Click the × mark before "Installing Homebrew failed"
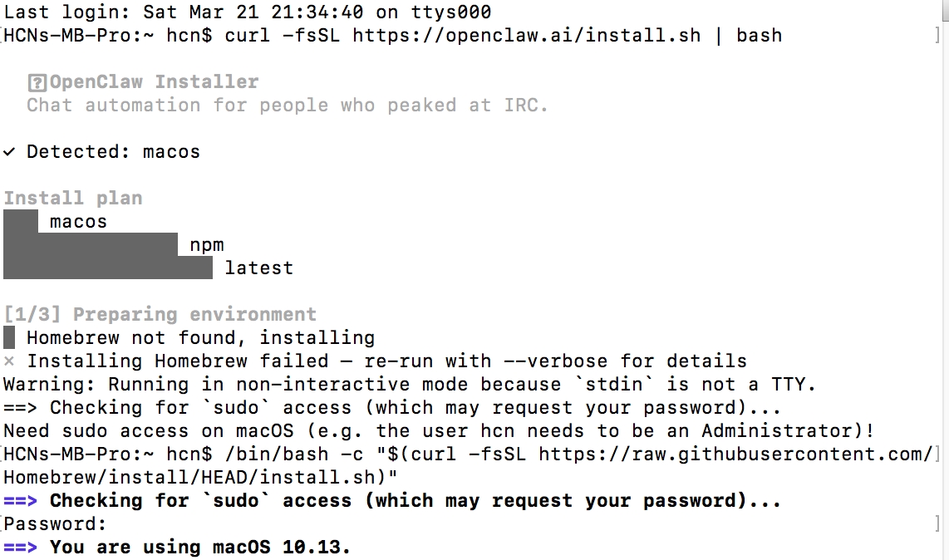Image resolution: width=949 pixels, height=560 pixels. (9, 361)
